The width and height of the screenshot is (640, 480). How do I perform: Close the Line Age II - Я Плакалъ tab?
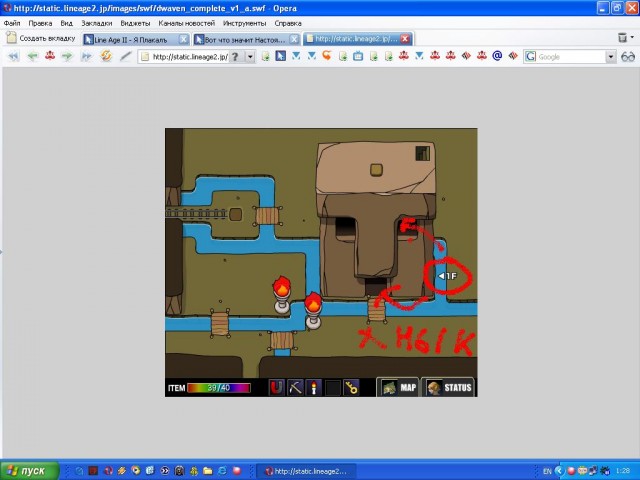184,39
